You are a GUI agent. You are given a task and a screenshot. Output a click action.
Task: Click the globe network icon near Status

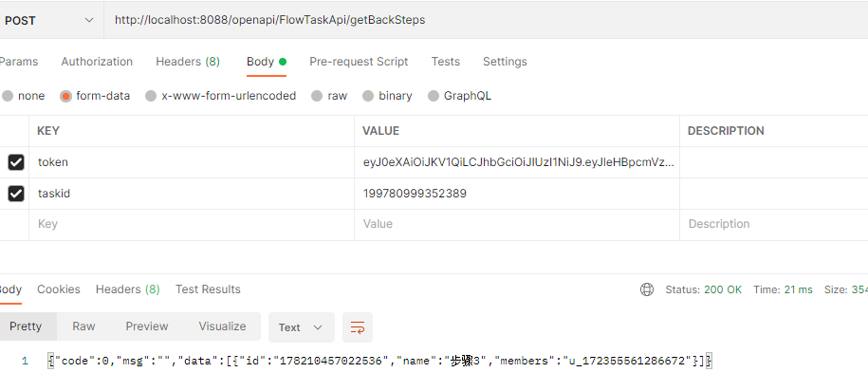[x=647, y=289]
